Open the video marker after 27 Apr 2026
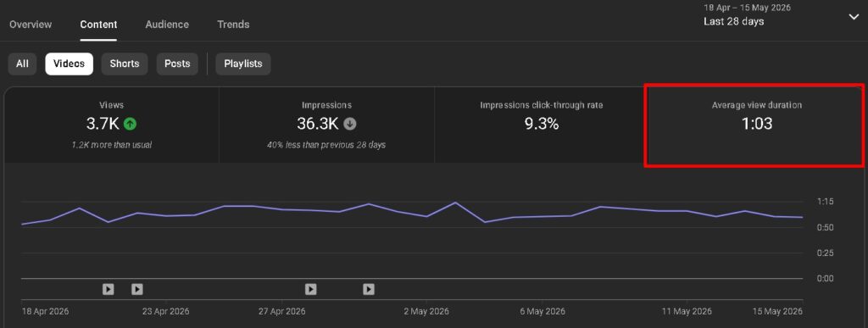 (311, 289)
